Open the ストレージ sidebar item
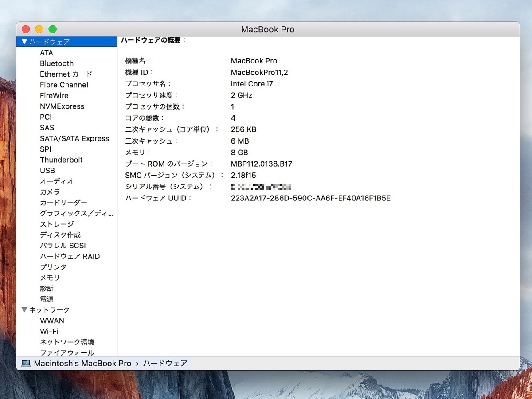 (x=57, y=224)
